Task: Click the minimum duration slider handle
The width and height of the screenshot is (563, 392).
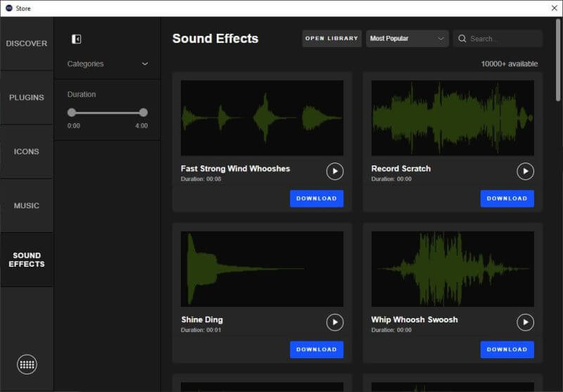Action: click(x=72, y=113)
